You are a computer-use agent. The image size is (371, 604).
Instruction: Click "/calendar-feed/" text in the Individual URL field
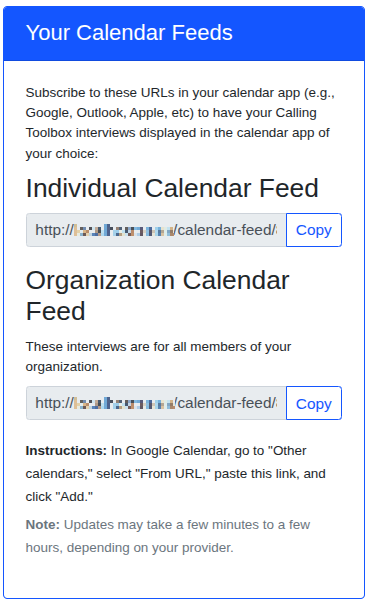225,230
